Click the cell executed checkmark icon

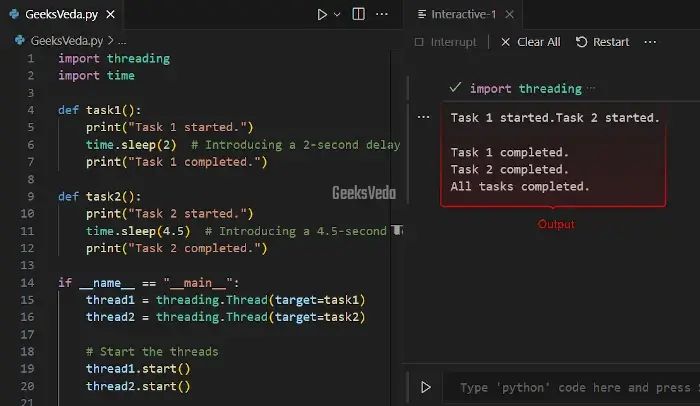point(455,88)
